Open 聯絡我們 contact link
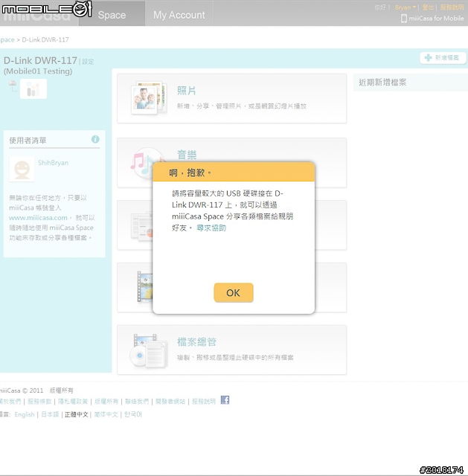Image resolution: width=468 pixels, height=476 pixels. (137, 402)
